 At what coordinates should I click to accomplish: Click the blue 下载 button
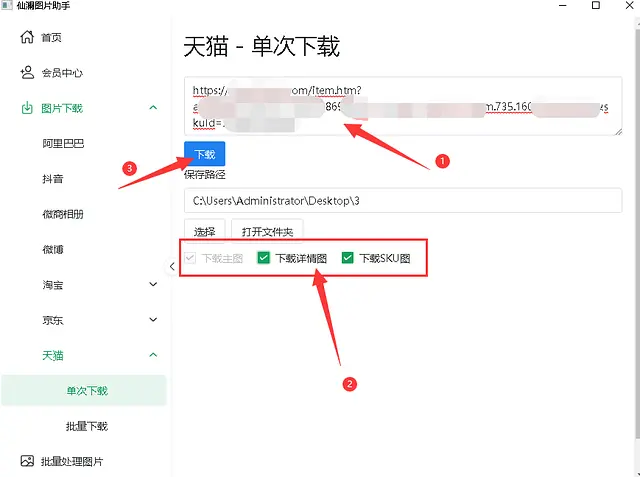(x=204, y=154)
